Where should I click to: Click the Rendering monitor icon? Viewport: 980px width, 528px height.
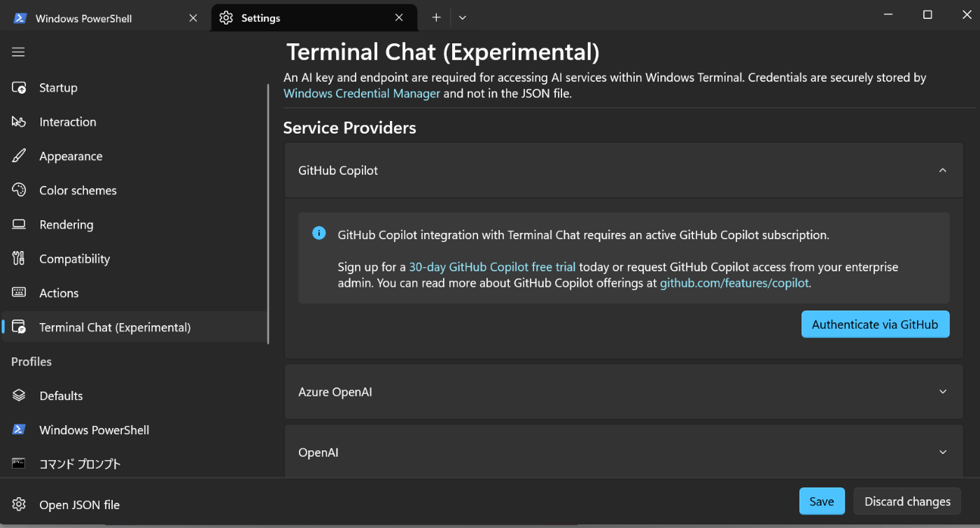[x=19, y=224]
